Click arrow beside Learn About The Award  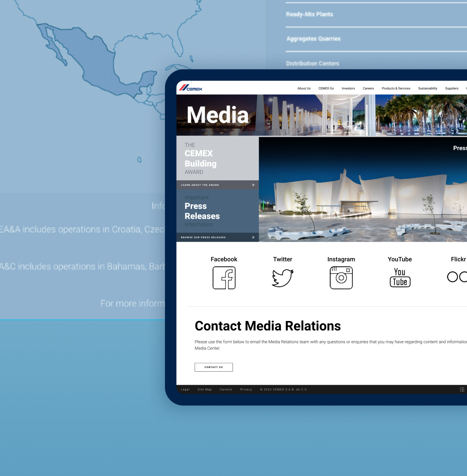(253, 185)
